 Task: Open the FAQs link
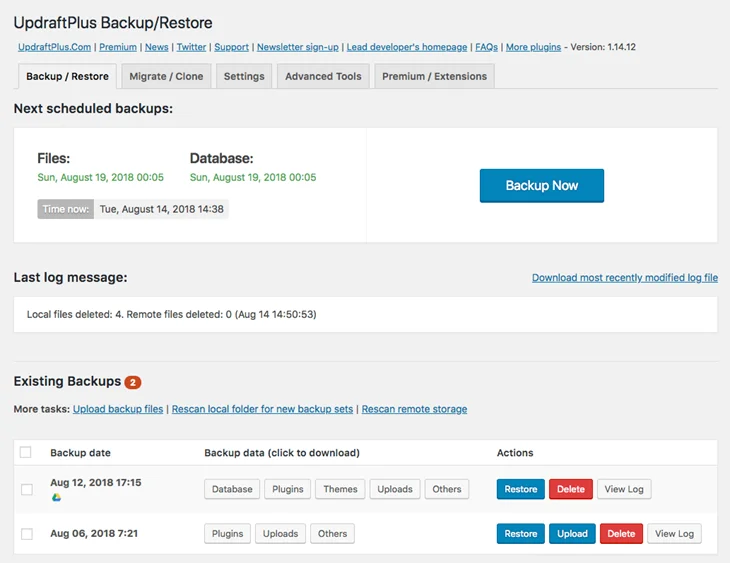[x=487, y=47]
